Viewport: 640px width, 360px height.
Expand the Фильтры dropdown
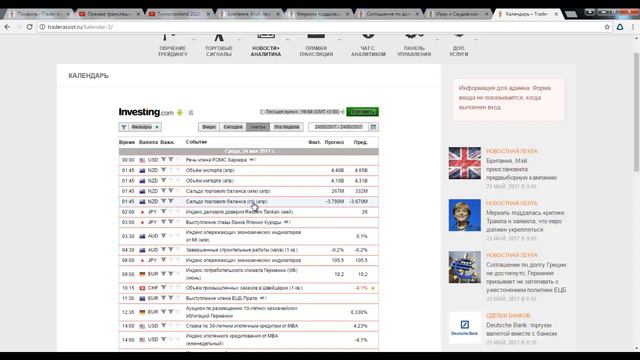coord(145,127)
